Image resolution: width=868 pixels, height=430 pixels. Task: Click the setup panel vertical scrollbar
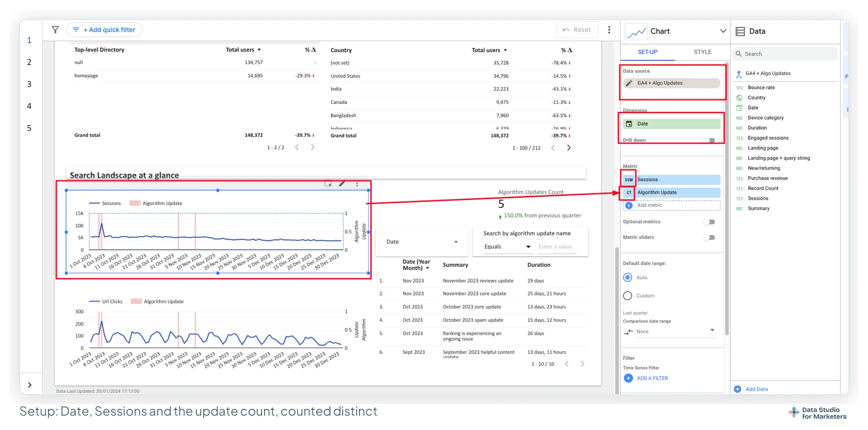(727, 199)
